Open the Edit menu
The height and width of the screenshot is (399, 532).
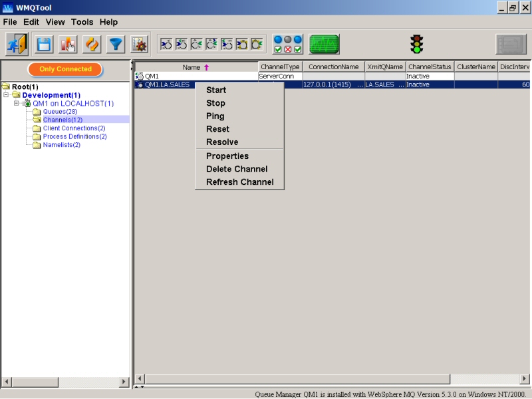click(x=31, y=22)
